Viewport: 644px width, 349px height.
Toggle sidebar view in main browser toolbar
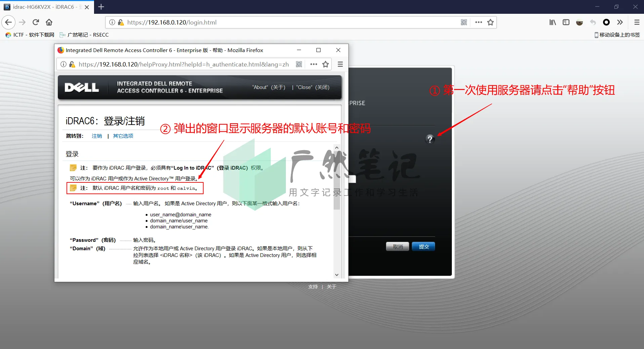[566, 22]
